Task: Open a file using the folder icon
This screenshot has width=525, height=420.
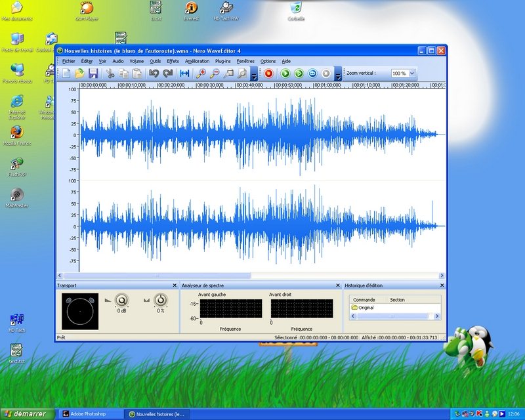Action: coord(79,73)
